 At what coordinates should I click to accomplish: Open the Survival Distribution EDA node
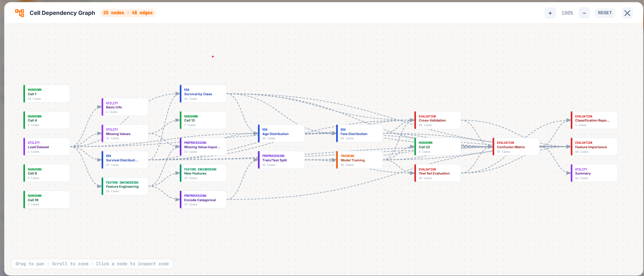tap(125, 160)
